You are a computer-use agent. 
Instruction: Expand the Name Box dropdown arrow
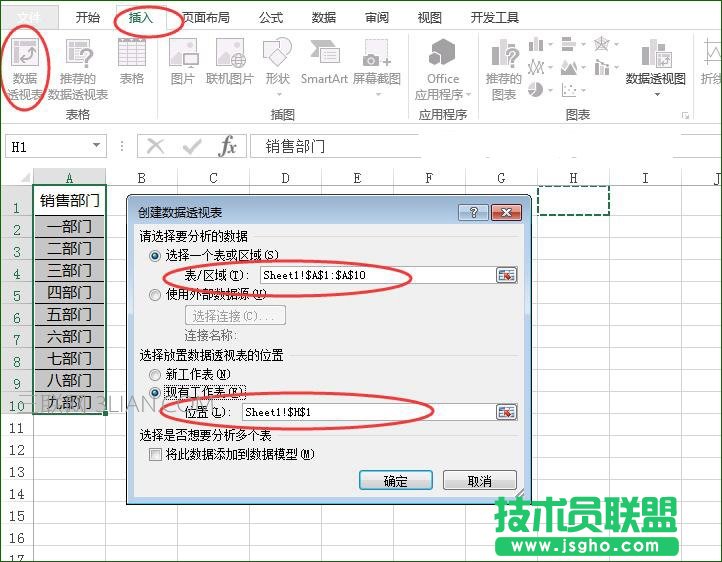pos(96,146)
